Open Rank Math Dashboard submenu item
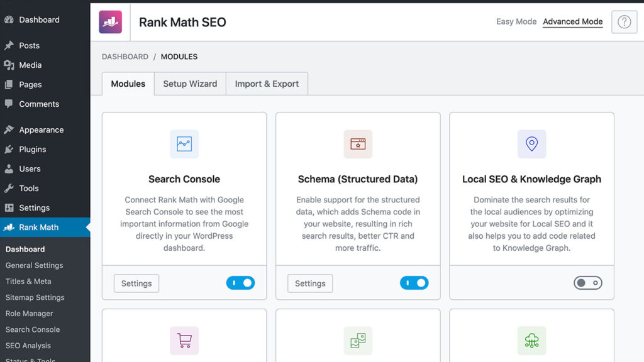The height and width of the screenshot is (362, 644). coord(25,249)
